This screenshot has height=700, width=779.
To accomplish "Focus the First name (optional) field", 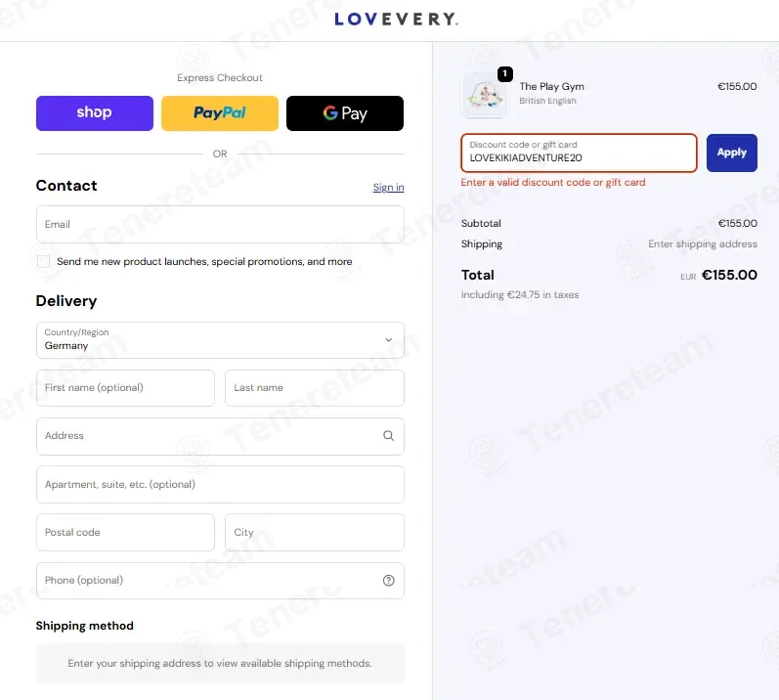I will (x=125, y=388).
